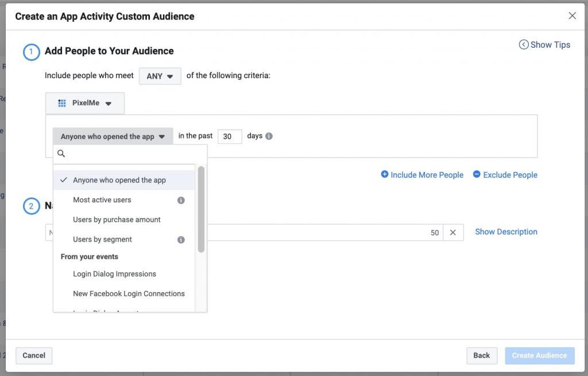Click the plus icon for Include More People
588x376 pixels.
pyautogui.click(x=384, y=174)
